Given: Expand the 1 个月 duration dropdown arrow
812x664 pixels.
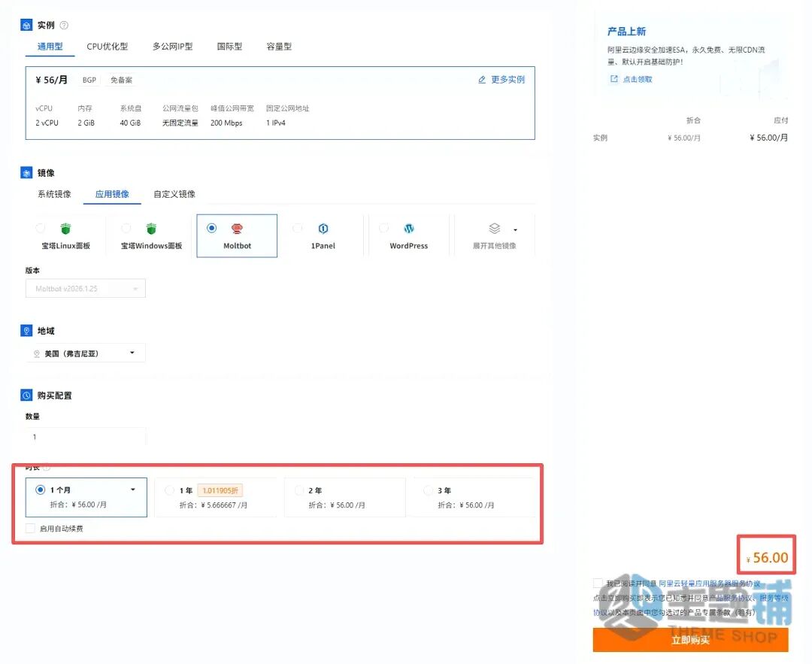Looking at the screenshot, I should point(133,490).
